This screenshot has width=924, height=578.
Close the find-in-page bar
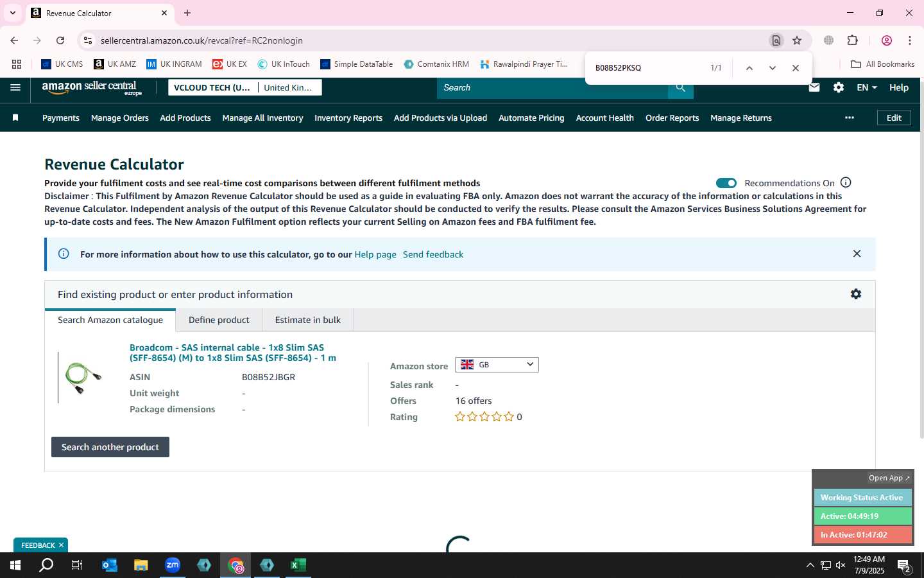[796, 68]
